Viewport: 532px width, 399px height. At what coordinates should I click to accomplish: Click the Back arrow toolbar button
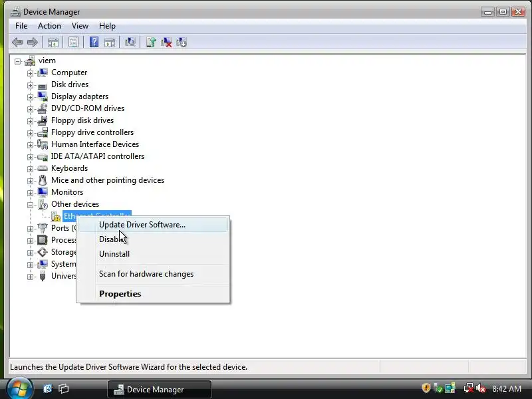point(17,43)
